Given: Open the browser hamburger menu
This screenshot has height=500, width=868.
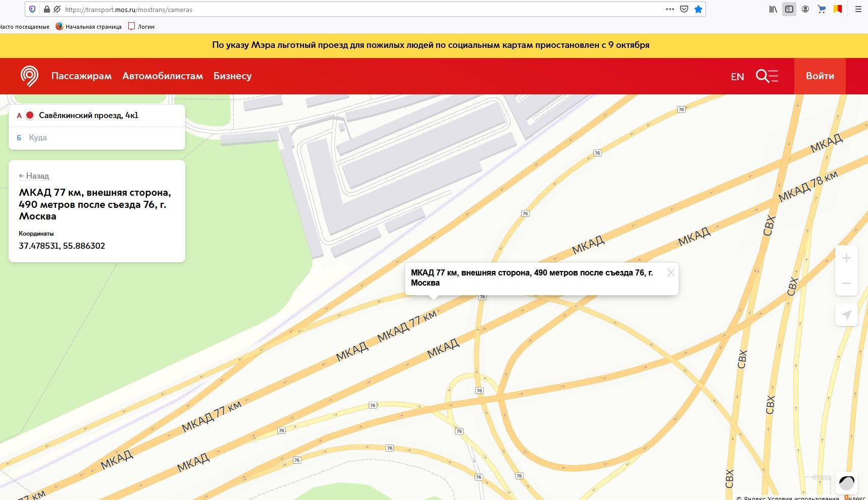Looking at the screenshot, I should coord(858,9).
